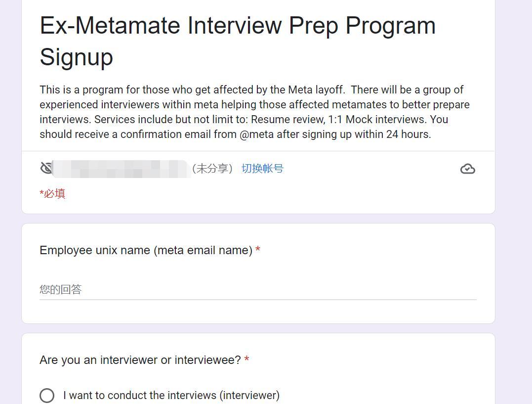Click the "Employee unix name" question label

146,250
